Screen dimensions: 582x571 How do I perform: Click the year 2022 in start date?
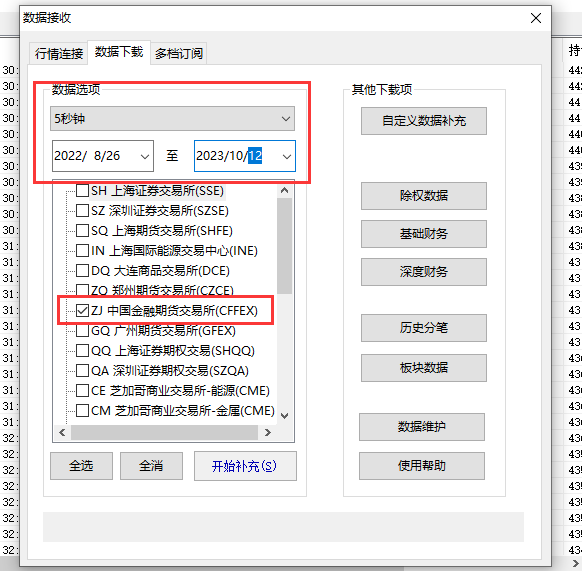pyautogui.click(x=67, y=156)
